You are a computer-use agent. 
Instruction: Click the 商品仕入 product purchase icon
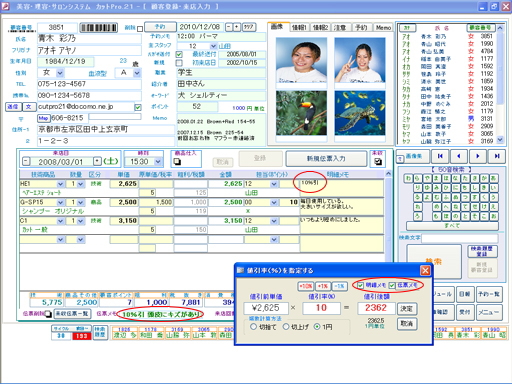[x=177, y=162]
